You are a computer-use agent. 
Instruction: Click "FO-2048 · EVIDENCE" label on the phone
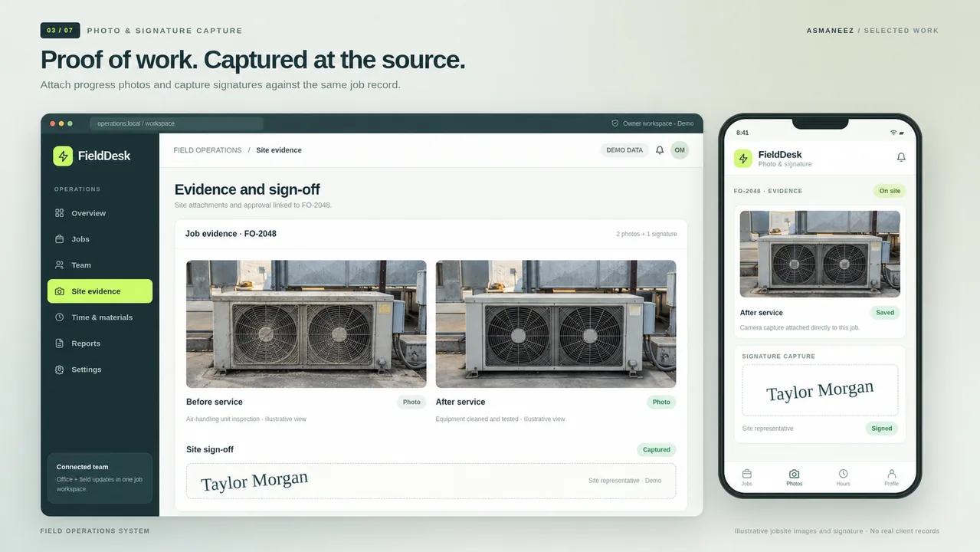768,191
